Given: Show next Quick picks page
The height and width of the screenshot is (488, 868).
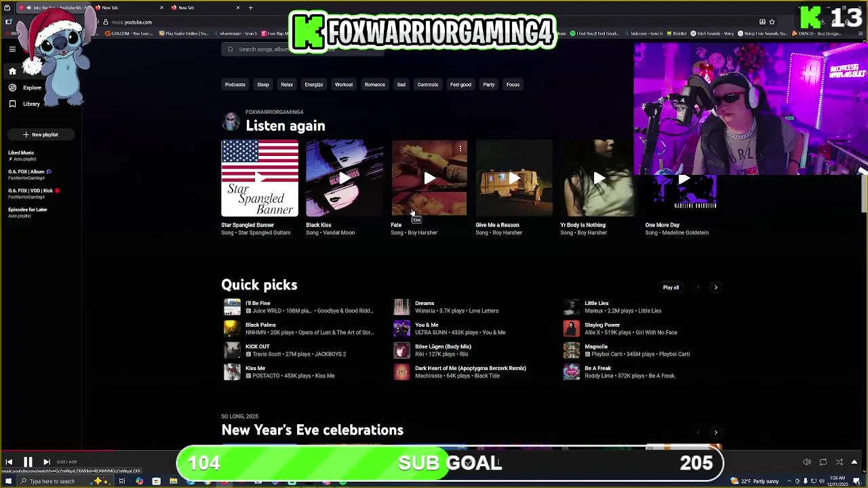Looking at the screenshot, I should pyautogui.click(x=715, y=287).
